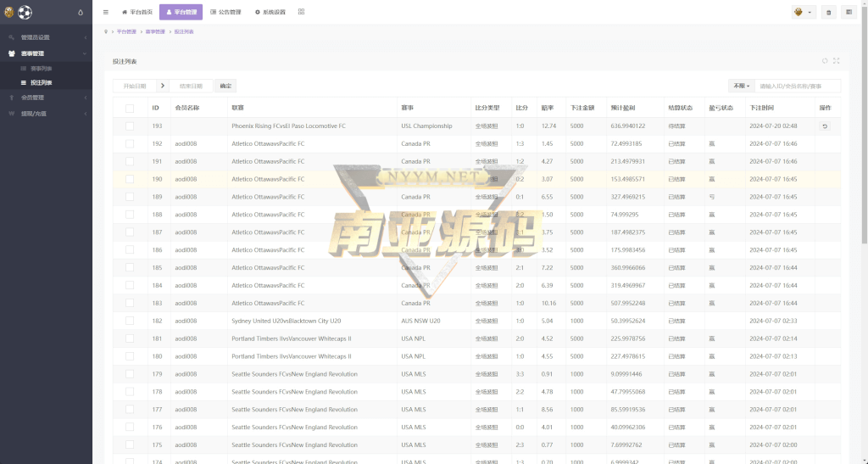
Task: Click the undo action icon in row 193
Action: [x=825, y=126]
